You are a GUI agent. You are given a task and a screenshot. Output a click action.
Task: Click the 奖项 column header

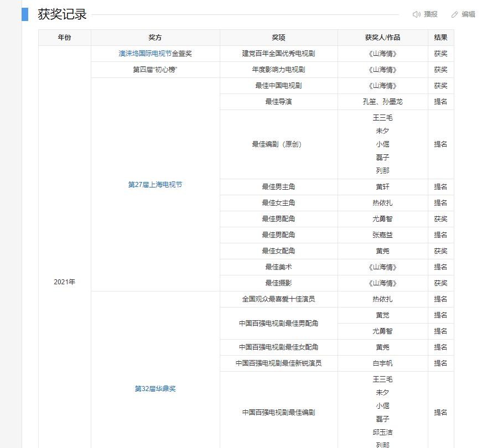278,38
